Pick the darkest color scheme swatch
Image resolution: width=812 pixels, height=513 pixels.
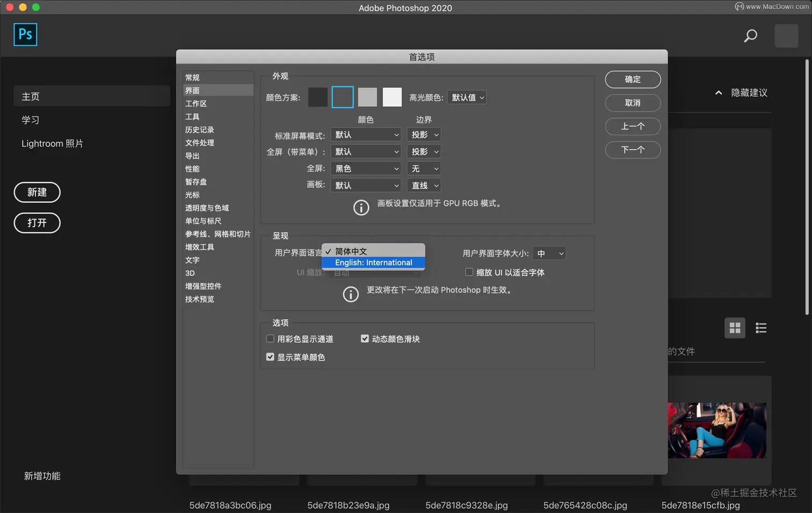click(318, 97)
